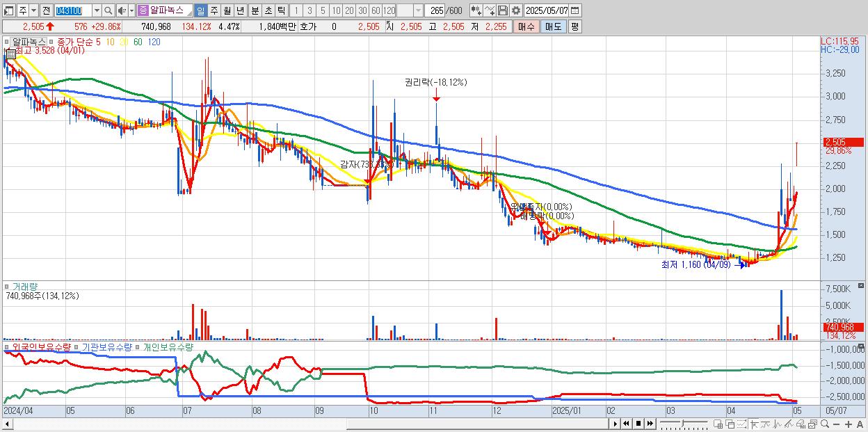Select the yearly '년' period button
Viewport: 868px width, 432px height.
[x=240, y=10]
